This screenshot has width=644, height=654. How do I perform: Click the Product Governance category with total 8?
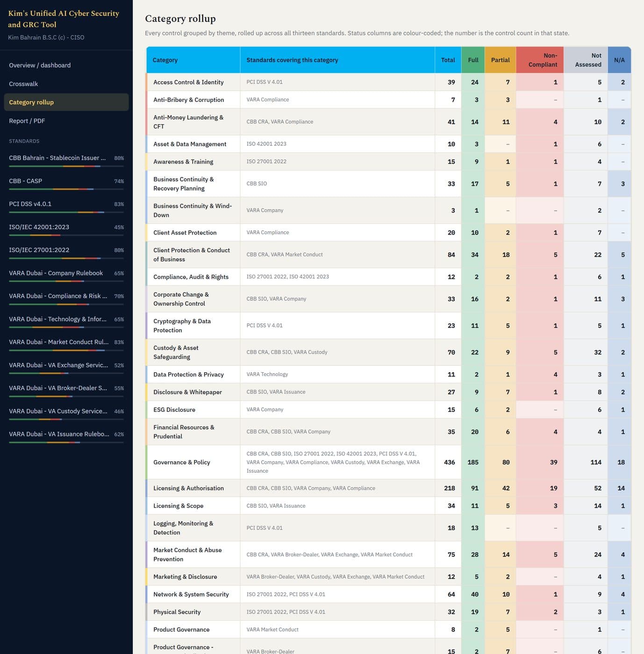click(181, 630)
